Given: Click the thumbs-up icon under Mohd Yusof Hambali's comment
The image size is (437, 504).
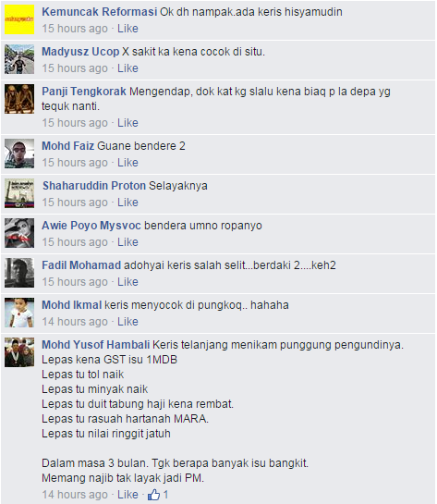Looking at the screenshot, I should click(153, 495).
